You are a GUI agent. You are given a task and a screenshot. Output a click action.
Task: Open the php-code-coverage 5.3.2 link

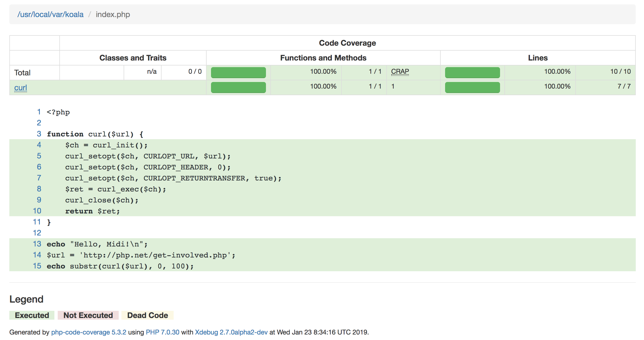coord(88,332)
